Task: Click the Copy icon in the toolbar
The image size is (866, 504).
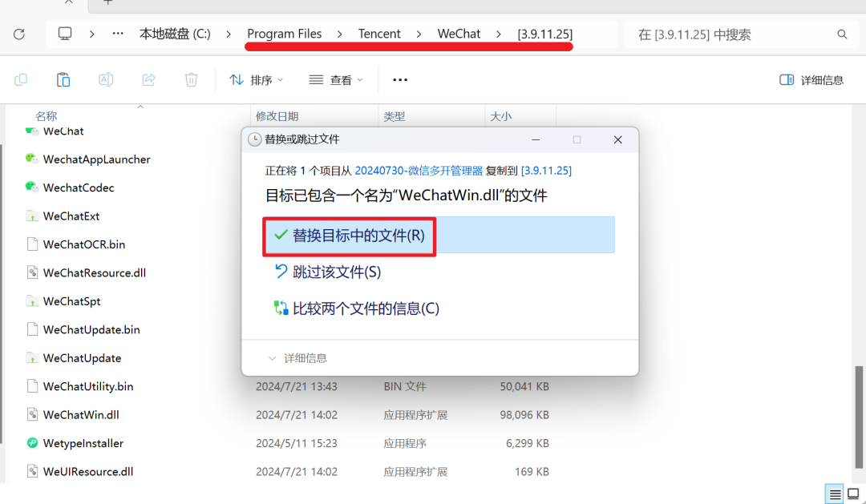Action: pos(21,79)
